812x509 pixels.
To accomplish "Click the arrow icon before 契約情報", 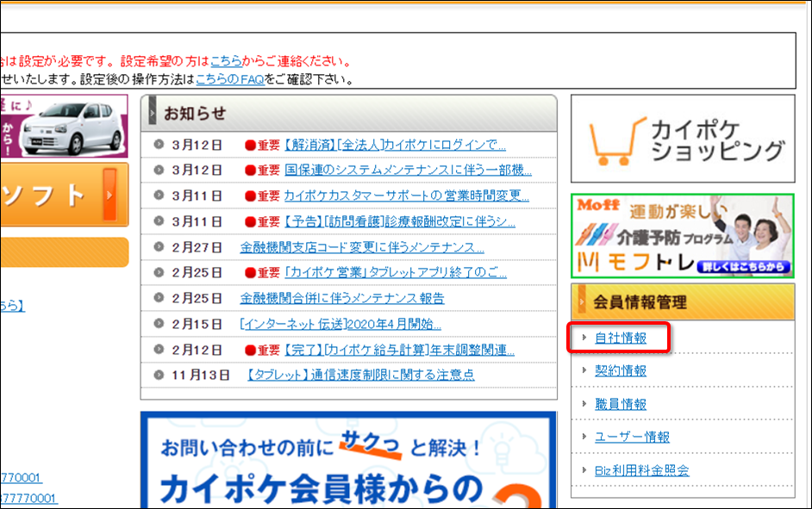I will pos(584,370).
